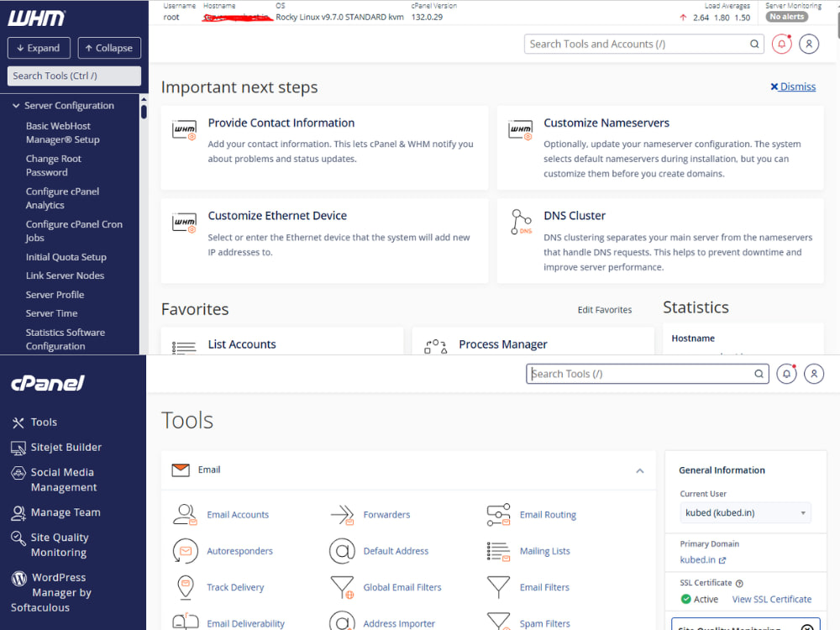Open Link Server Nodes
Viewport: 840px width, 630px height.
click(x=65, y=276)
